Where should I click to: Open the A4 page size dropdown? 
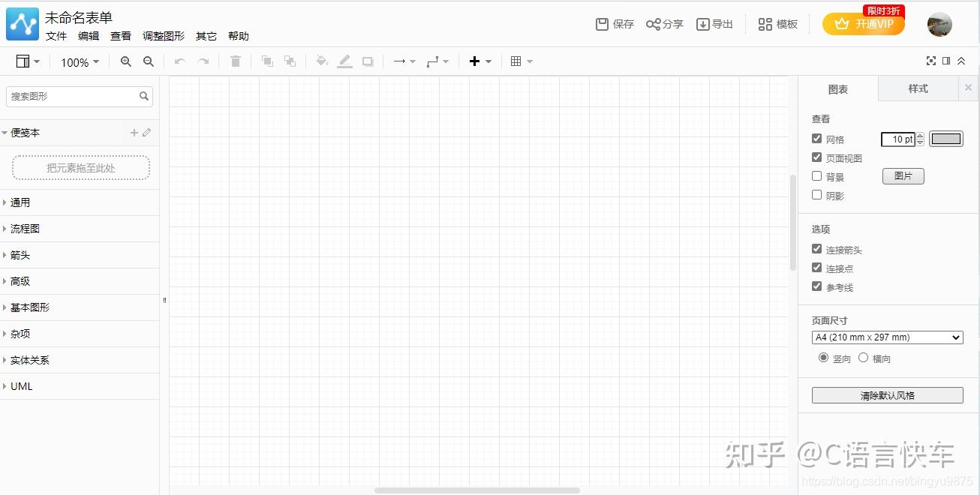888,337
